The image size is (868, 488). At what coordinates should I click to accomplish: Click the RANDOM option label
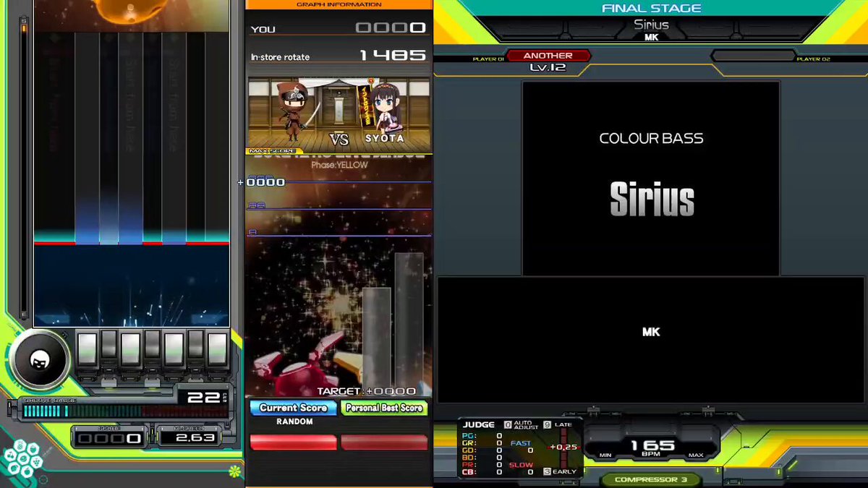click(294, 421)
